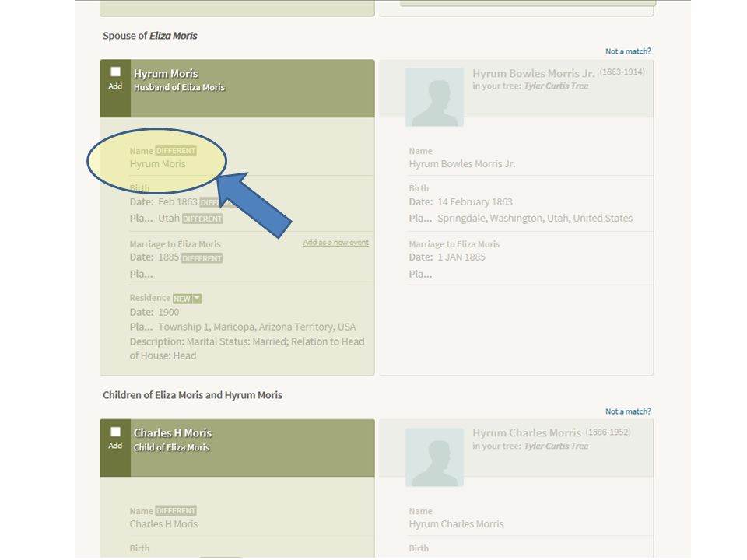Click the Residence date 1900 value

[169, 313]
